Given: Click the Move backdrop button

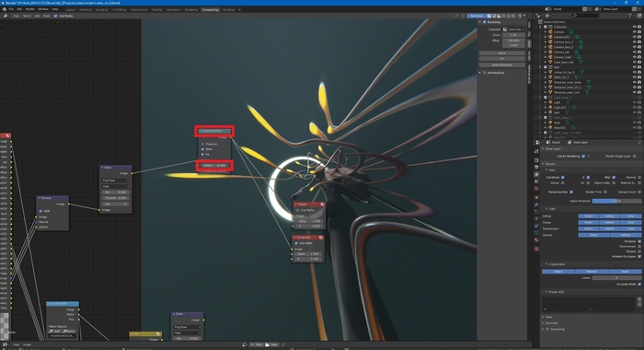Looking at the screenshot, I should 502,53.
